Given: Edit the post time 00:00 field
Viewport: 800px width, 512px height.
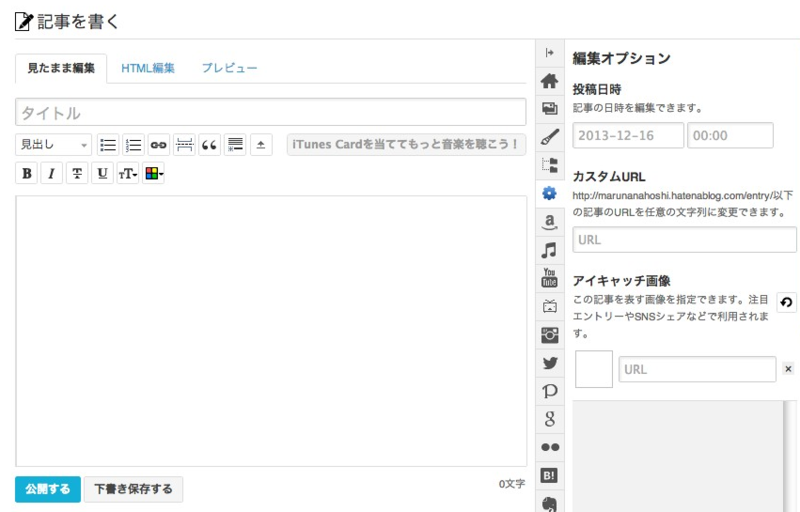Looking at the screenshot, I should [x=730, y=135].
